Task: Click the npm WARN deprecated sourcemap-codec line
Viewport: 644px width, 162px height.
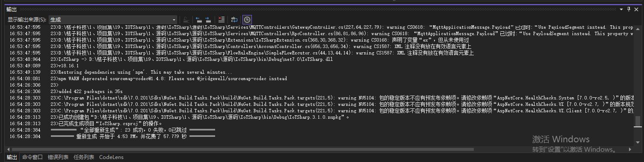Action: pyautogui.click(x=168, y=78)
